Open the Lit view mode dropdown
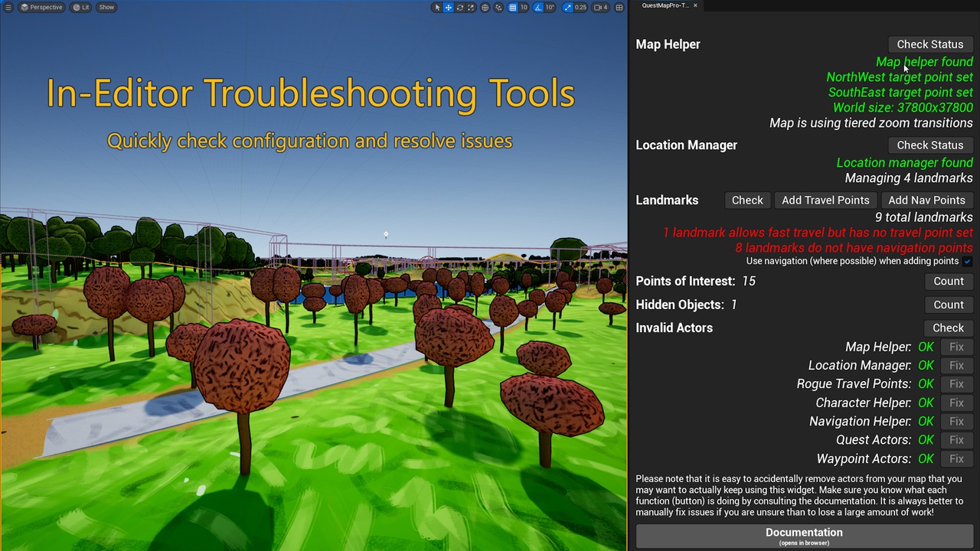Image resolution: width=980 pixels, height=551 pixels. coord(81,8)
